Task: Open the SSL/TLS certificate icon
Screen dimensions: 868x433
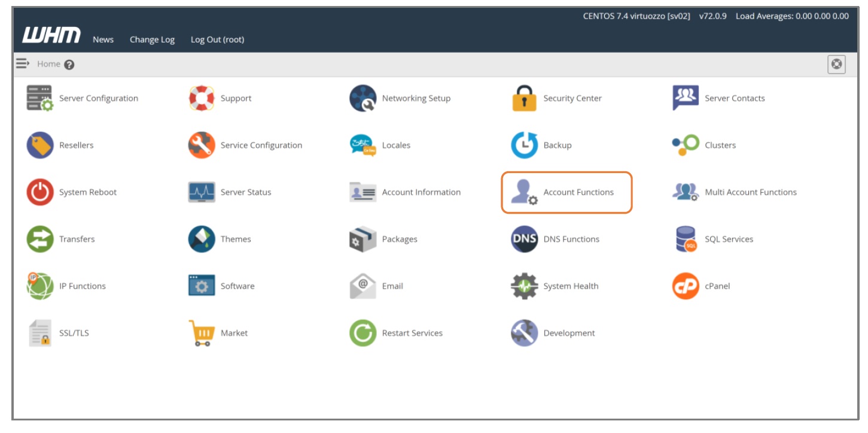Action: pyautogui.click(x=40, y=333)
